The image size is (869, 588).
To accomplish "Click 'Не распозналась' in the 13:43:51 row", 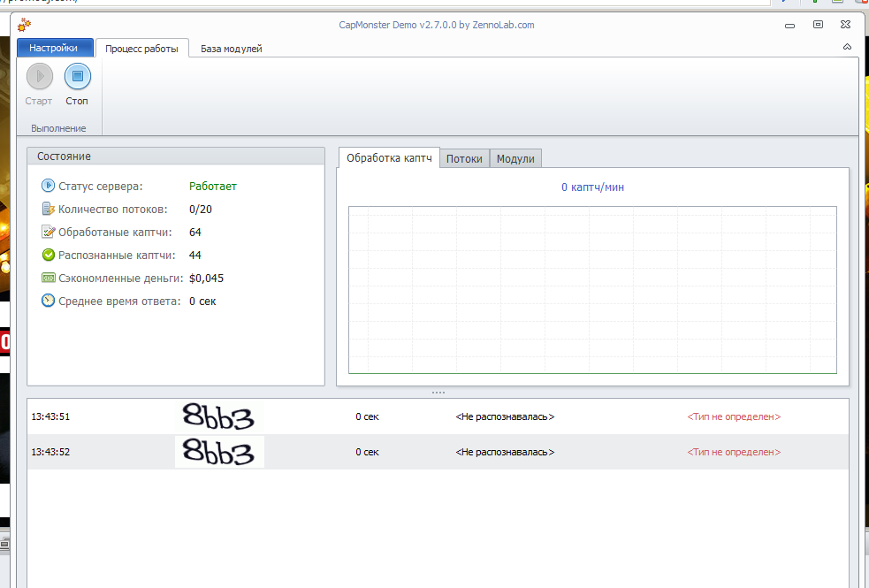I will tap(505, 416).
